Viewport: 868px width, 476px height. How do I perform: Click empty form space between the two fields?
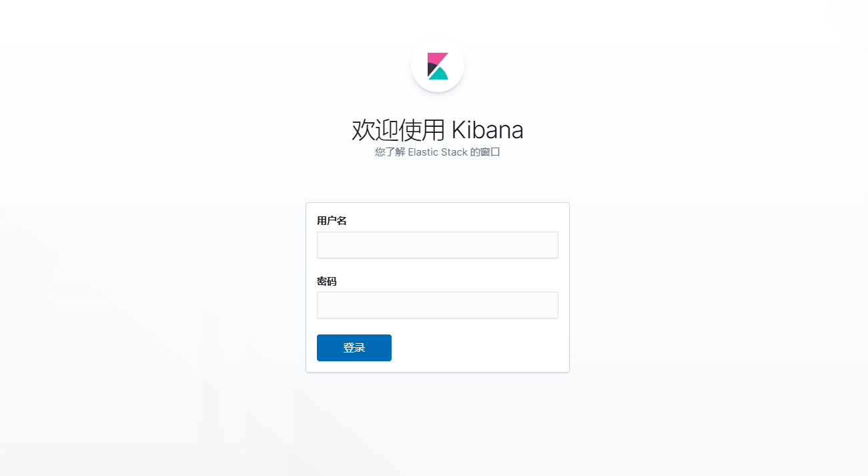[438, 267]
